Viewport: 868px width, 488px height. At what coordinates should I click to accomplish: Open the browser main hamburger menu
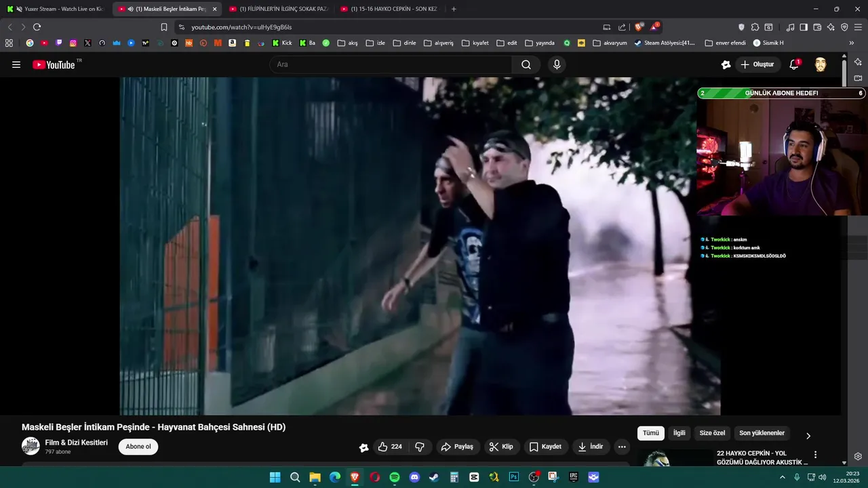(x=858, y=27)
